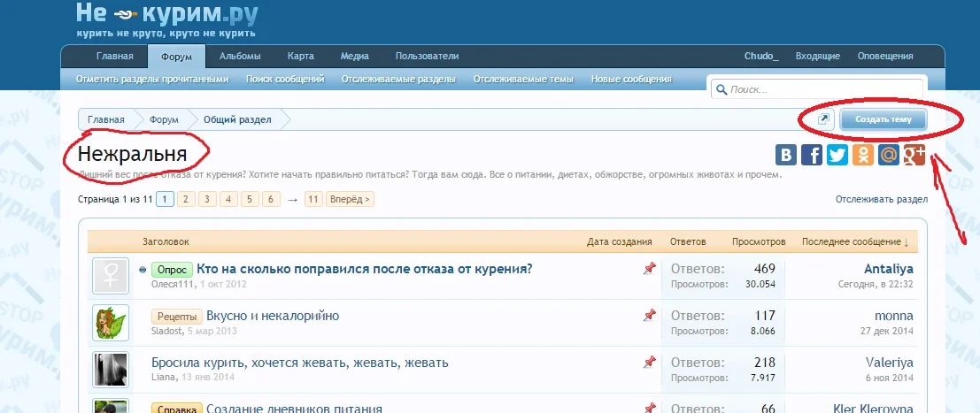Click the Создать тему button
The width and height of the screenshot is (980, 413).
click(x=884, y=119)
